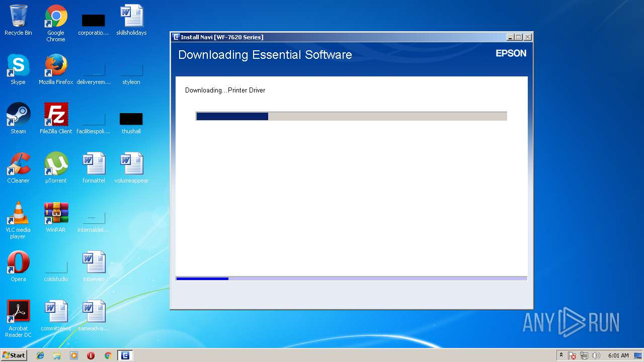Open Acrobat Reader DC shortcut
The image size is (644, 362).
18,319
